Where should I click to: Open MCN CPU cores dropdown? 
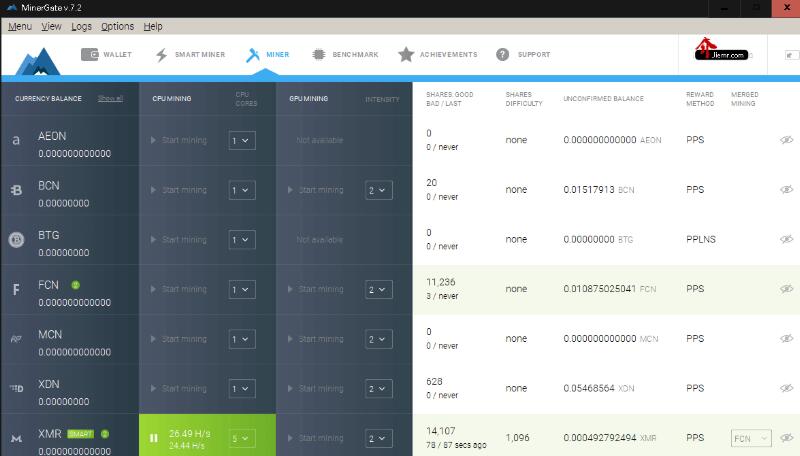coord(242,339)
